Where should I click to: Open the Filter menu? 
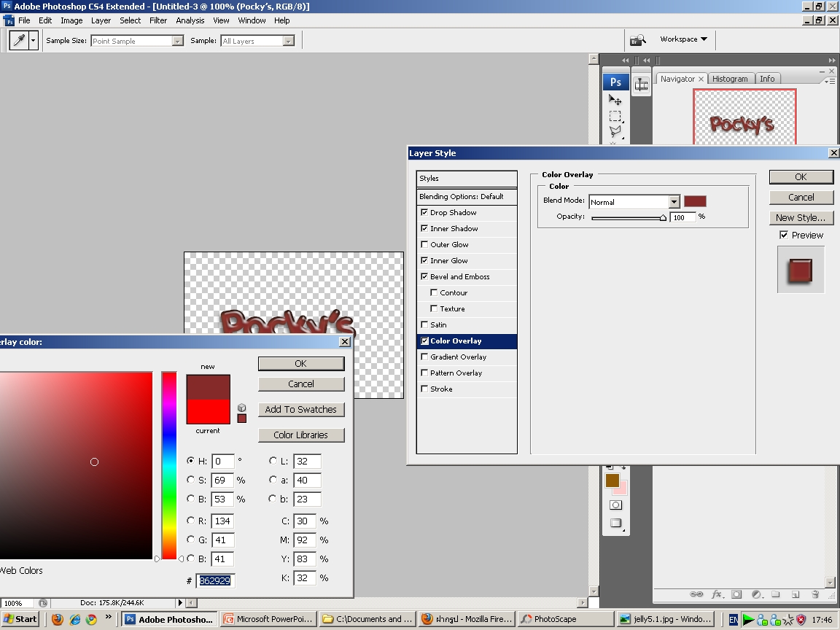coord(158,20)
